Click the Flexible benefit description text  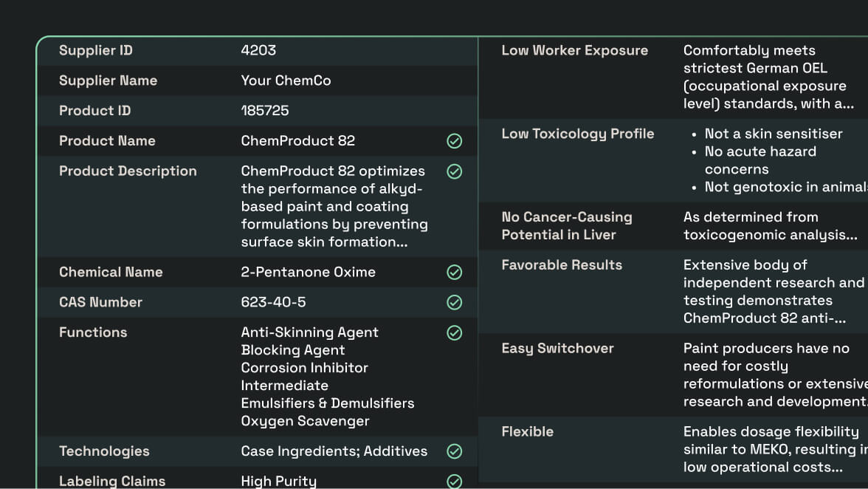(x=771, y=449)
